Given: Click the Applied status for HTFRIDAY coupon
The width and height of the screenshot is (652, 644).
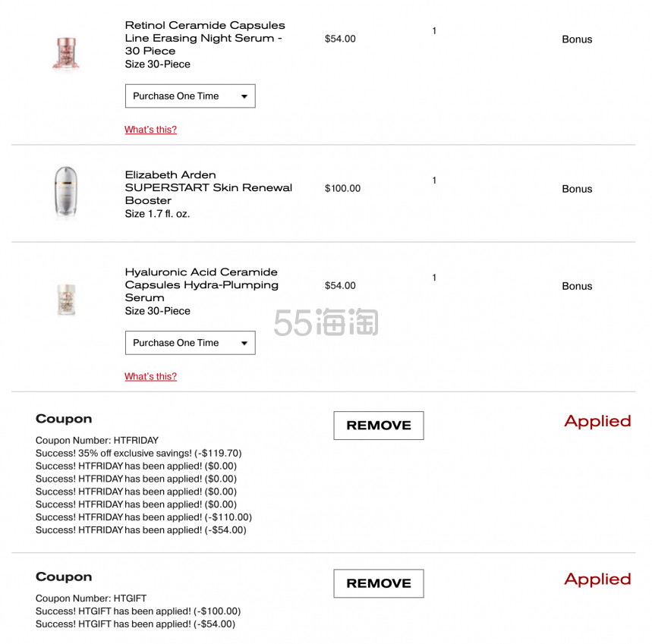Looking at the screenshot, I should tap(597, 421).
